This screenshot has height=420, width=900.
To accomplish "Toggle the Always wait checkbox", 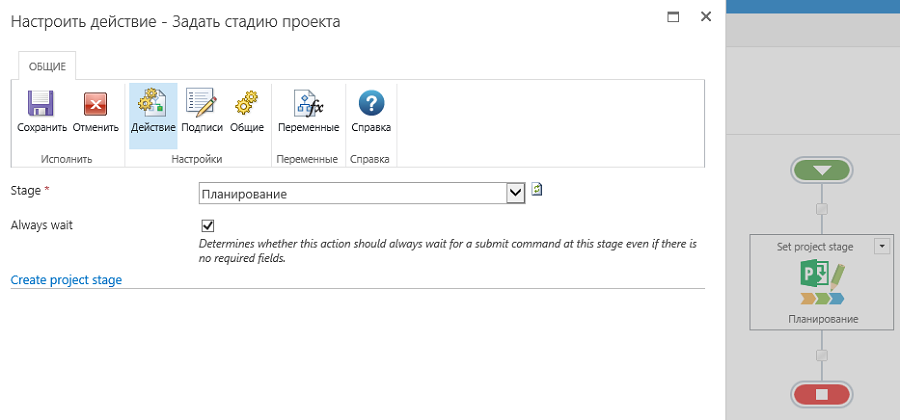I will 208,225.
